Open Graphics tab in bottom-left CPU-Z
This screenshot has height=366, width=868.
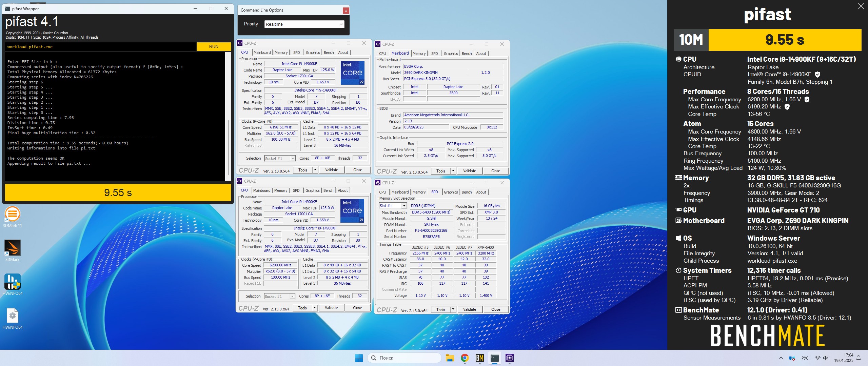click(312, 190)
